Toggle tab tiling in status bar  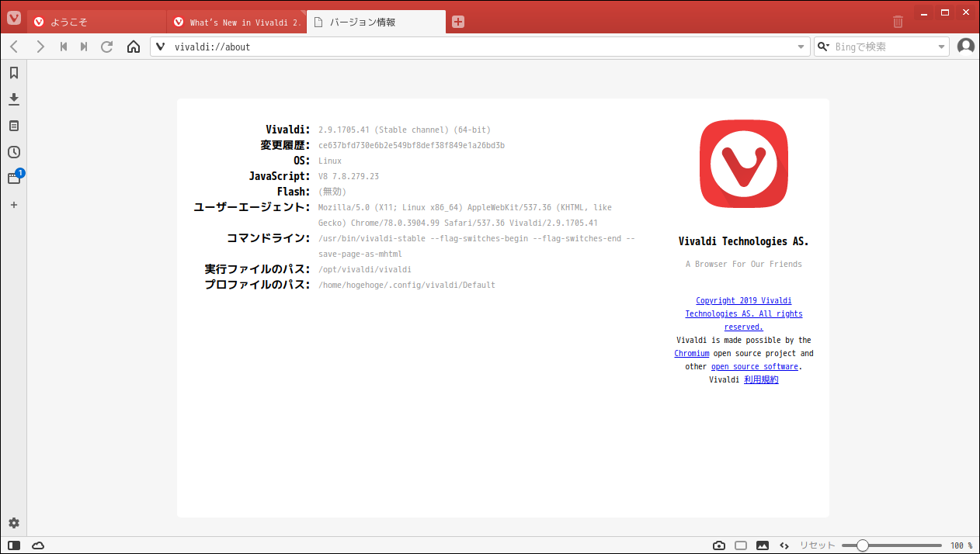point(741,545)
